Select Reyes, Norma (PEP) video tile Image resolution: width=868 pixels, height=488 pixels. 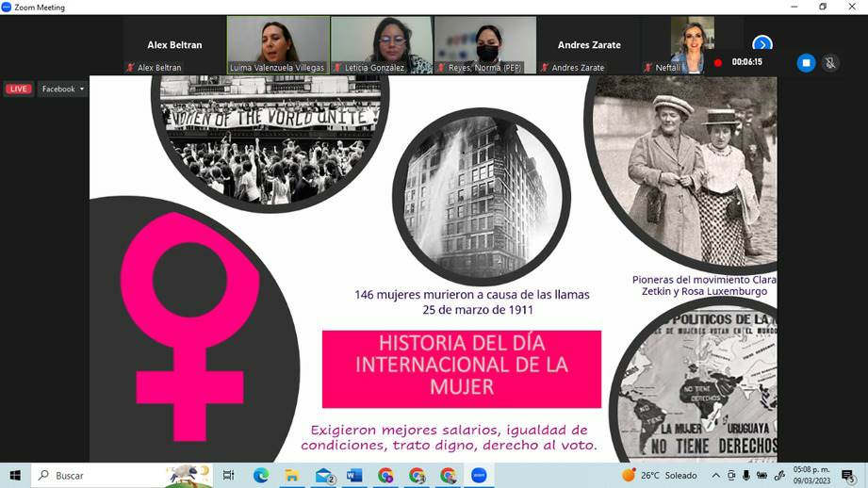485,45
